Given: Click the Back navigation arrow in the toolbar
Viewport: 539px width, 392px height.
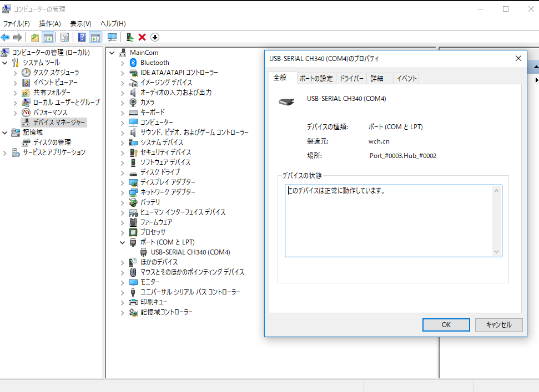Looking at the screenshot, I should [5, 37].
